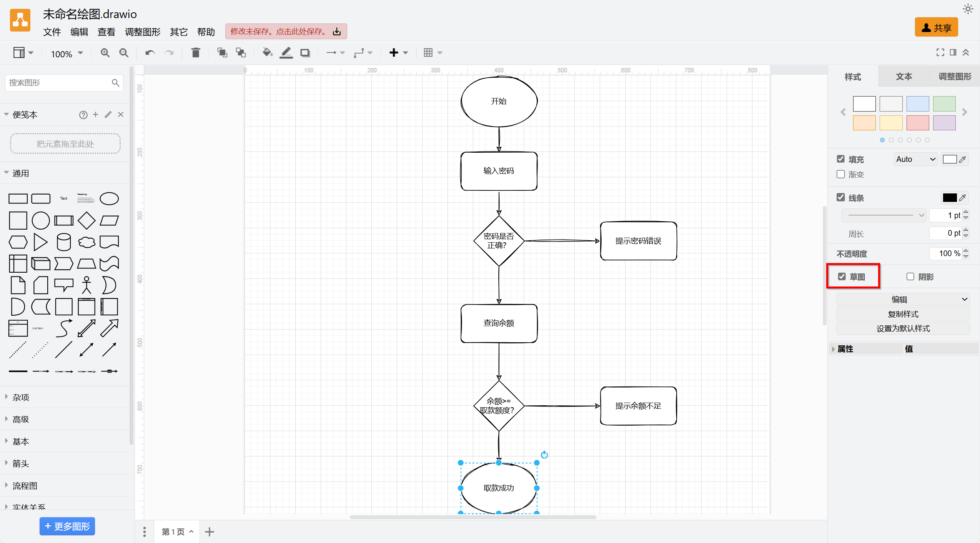This screenshot has width=980, height=543.
Task: Click the fill color bucket icon
Action: coord(267,53)
